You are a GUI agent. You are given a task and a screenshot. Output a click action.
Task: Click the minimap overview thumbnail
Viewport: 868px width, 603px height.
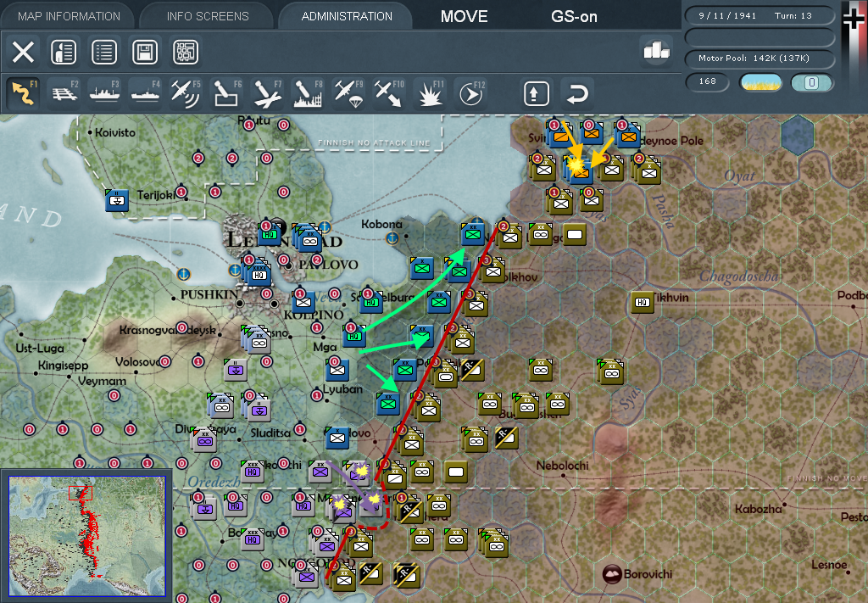tap(87, 536)
